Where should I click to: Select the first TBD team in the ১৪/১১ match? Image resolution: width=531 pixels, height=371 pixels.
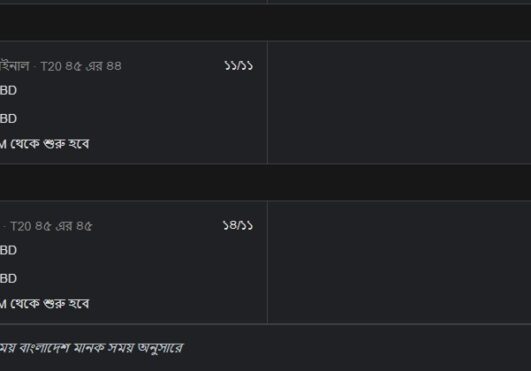coord(8,250)
